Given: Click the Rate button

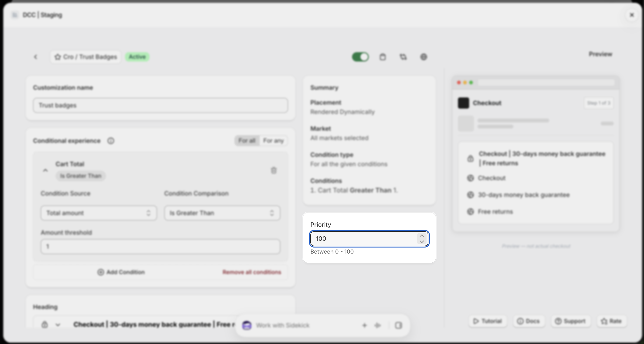Looking at the screenshot, I should [x=611, y=321].
